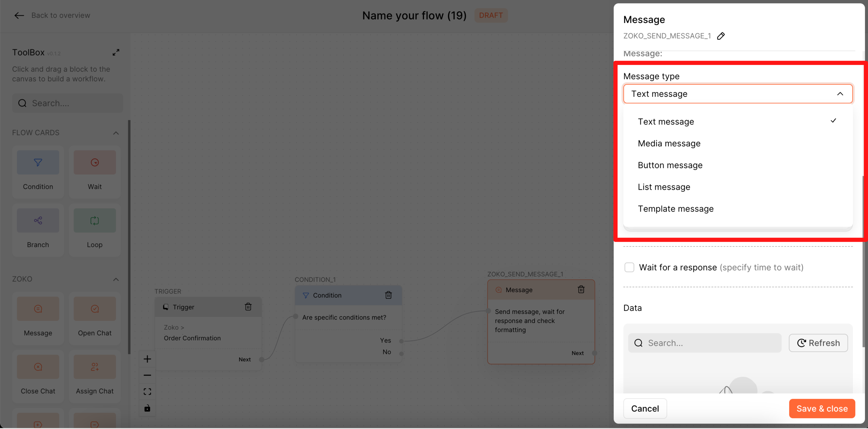Screen dimensions: 868x429
Task: Delete the Condition node with trash icon
Action: click(388, 295)
